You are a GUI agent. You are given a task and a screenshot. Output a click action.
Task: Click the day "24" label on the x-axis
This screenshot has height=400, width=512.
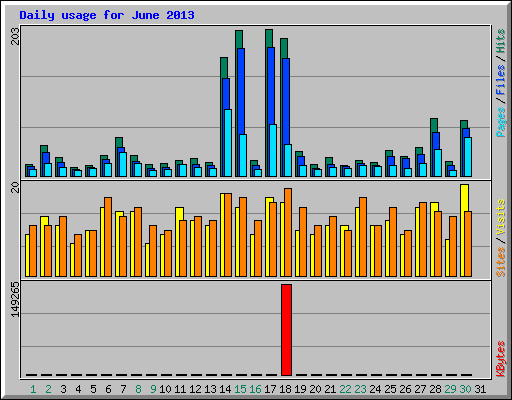coord(375,389)
